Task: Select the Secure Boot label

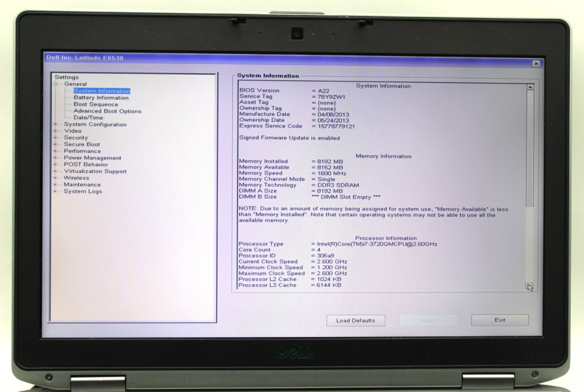Action: [82, 144]
